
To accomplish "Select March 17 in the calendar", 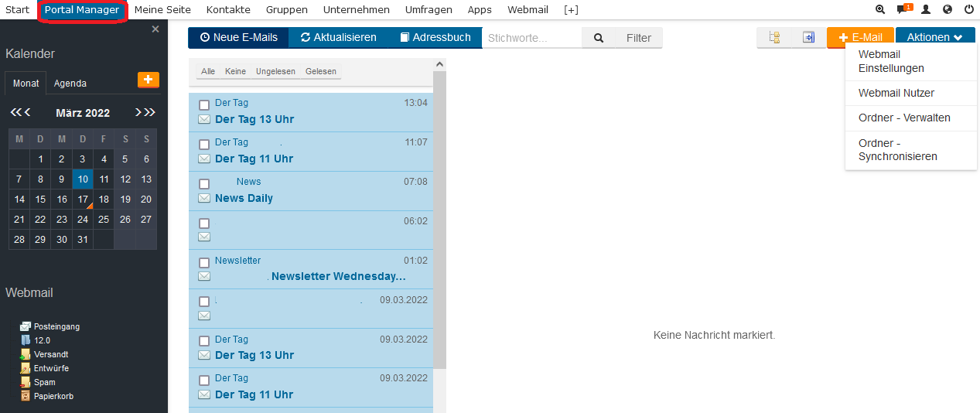I will click(x=83, y=199).
